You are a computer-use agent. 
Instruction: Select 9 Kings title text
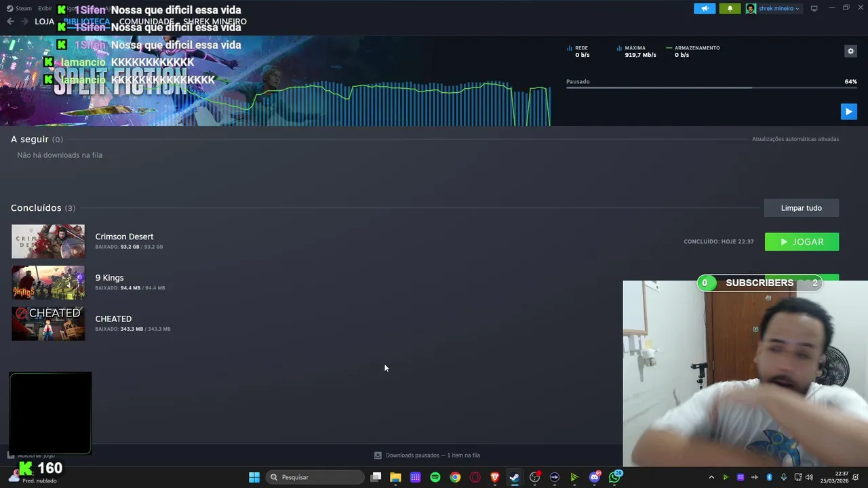click(109, 278)
